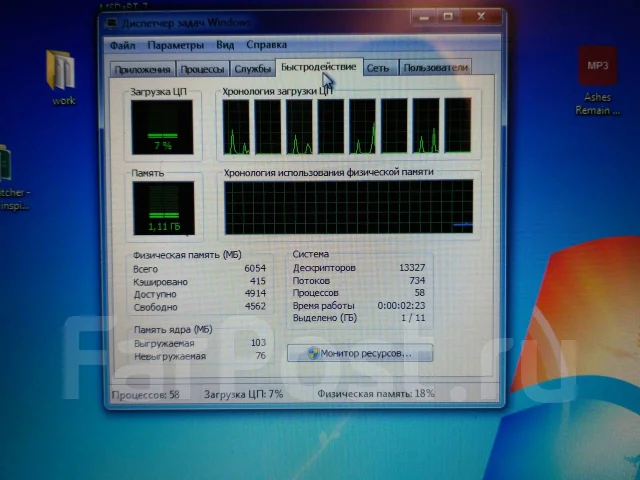
Task: Open the Вид menu
Action: 225,45
